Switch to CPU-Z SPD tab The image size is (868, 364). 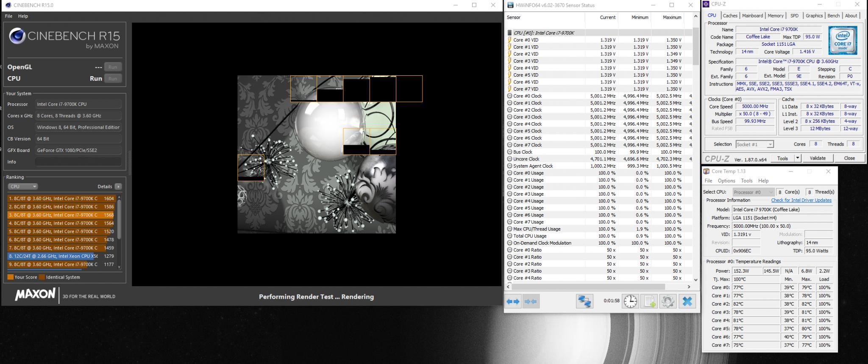[x=794, y=16]
